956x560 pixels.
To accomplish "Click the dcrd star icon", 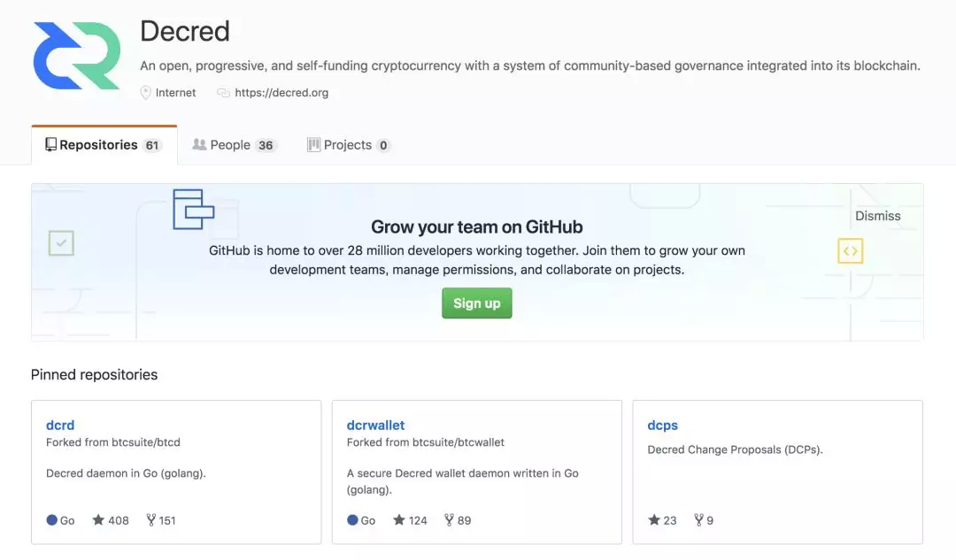I will click(x=98, y=520).
